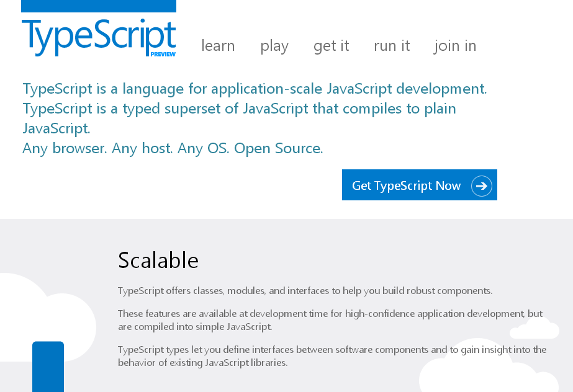Go to the play page
573x392 pixels.
[x=274, y=46]
